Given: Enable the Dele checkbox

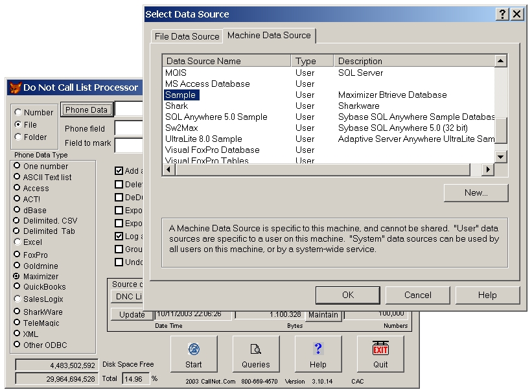Looking at the screenshot, I should 119,184.
